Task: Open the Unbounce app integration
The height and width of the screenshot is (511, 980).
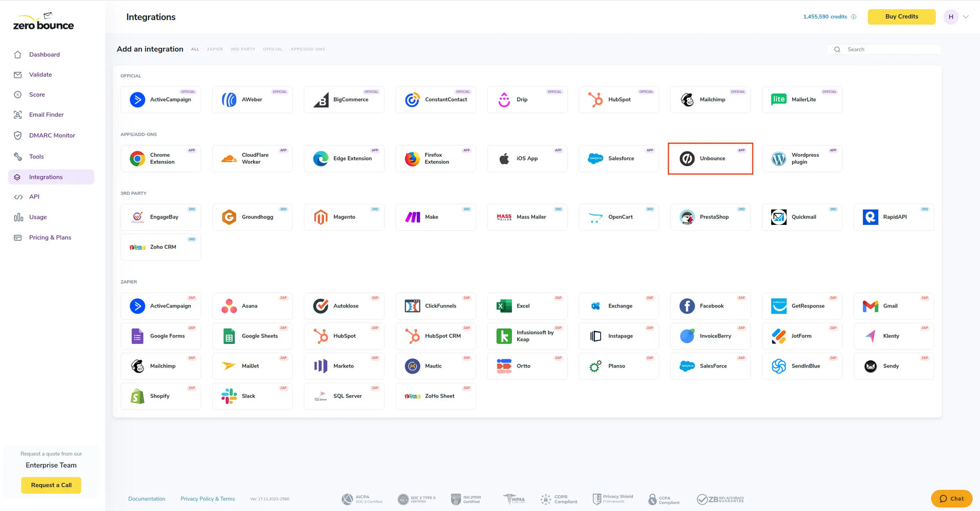Action: pos(710,159)
